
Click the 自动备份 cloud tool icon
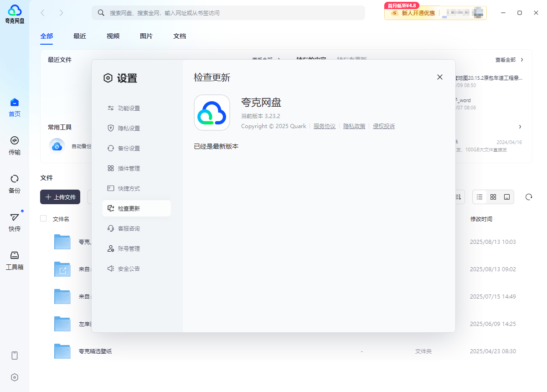click(57, 146)
